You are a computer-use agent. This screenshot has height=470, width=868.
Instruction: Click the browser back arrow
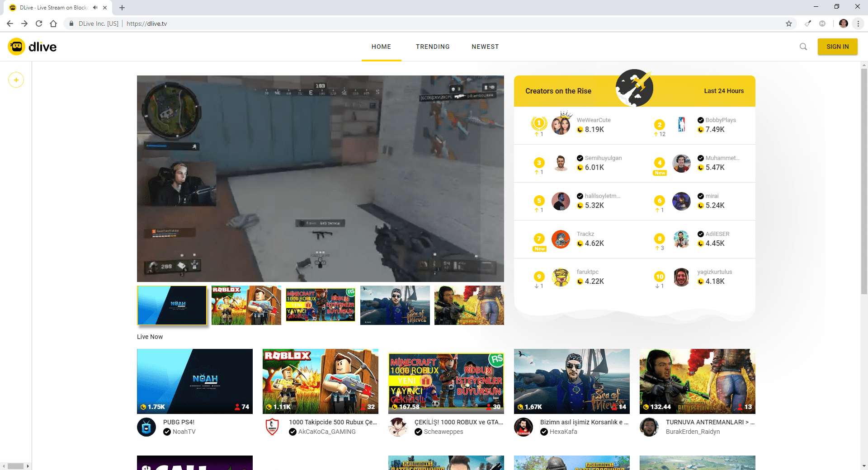click(x=10, y=23)
